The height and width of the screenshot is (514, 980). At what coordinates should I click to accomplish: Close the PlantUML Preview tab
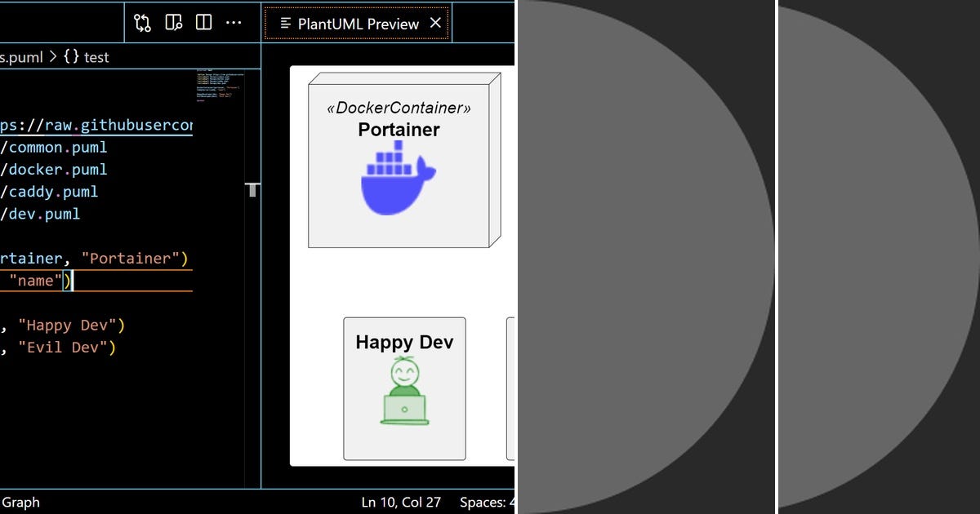coord(435,23)
